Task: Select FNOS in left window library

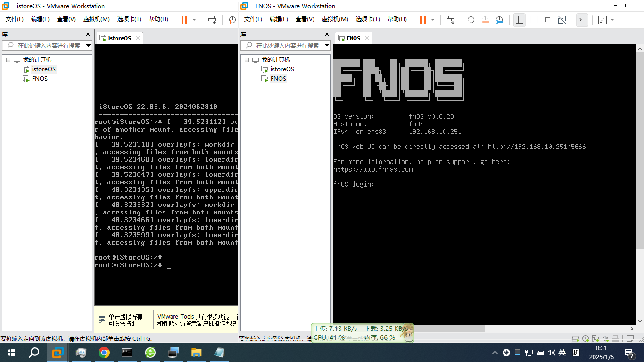Action: tap(40, 79)
